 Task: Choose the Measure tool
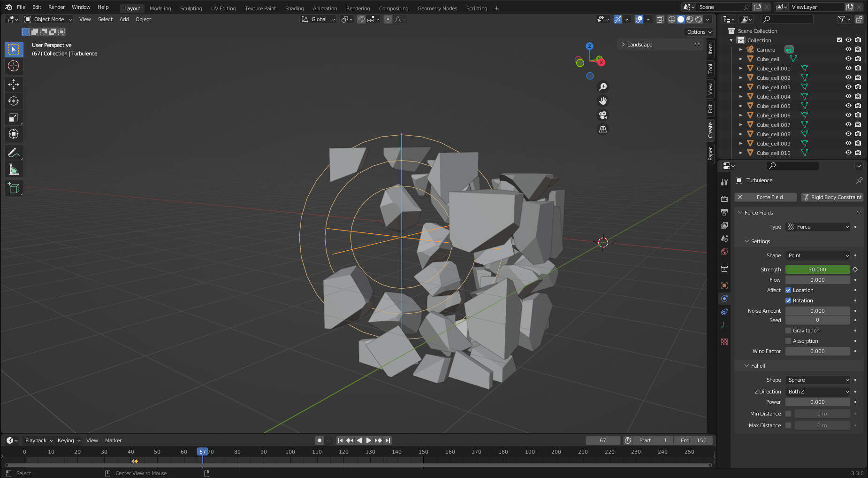[x=14, y=170]
